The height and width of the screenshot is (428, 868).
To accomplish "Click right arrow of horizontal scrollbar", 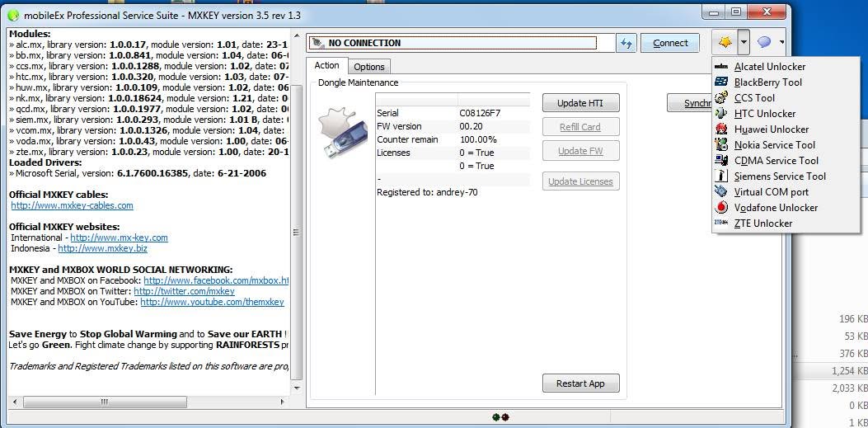I will (x=282, y=402).
